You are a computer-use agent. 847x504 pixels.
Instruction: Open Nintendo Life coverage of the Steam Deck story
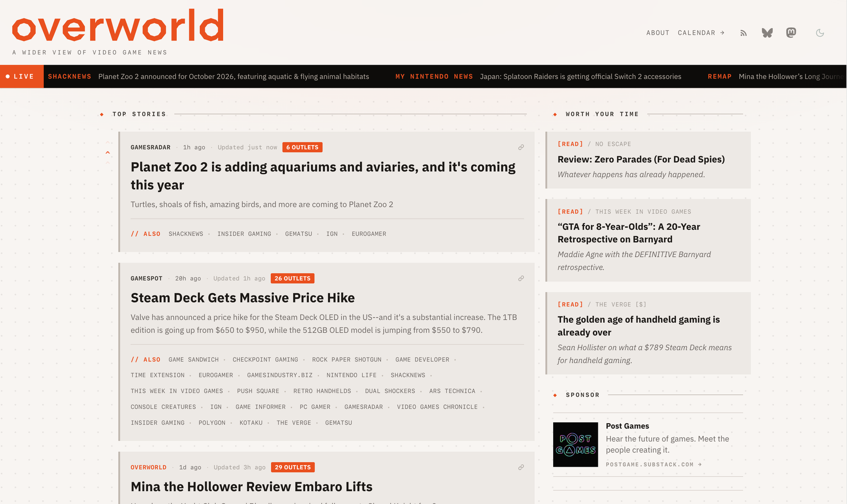(351, 375)
